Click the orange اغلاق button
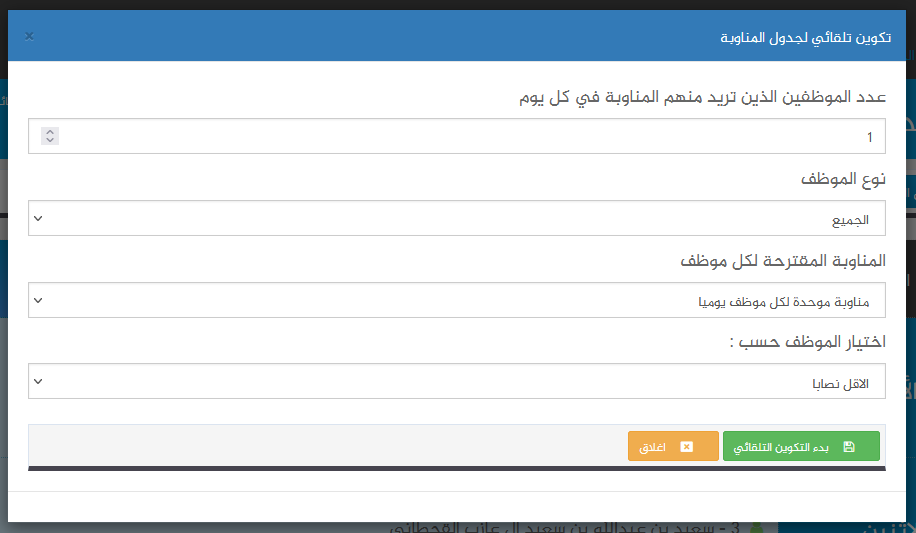This screenshot has width=916, height=533. click(x=673, y=447)
